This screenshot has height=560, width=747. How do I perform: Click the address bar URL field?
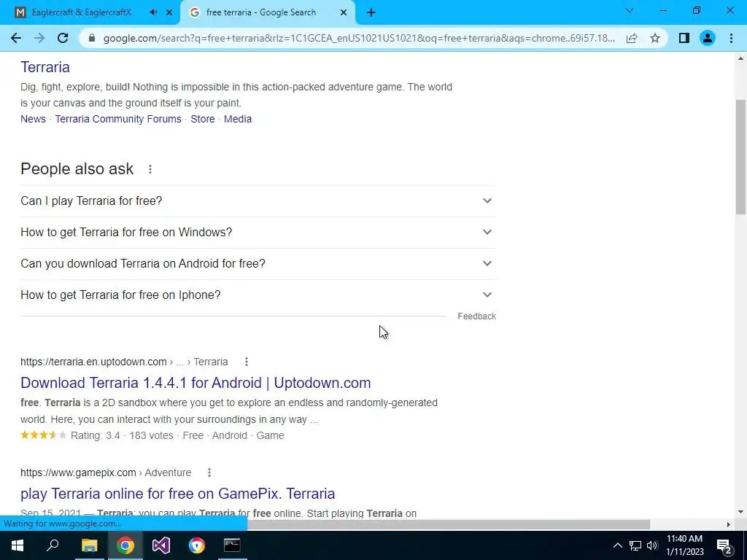pyautogui.click(x=358, y=38)
